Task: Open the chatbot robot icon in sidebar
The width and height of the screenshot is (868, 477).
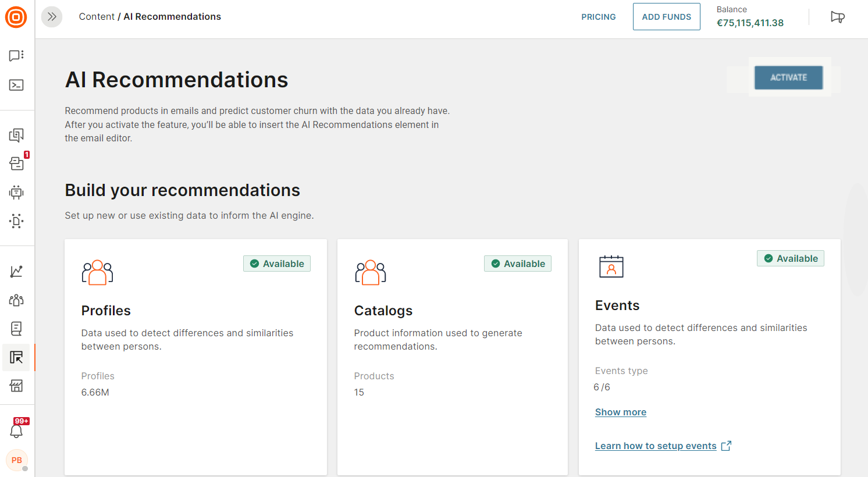Action: (16, 192)
